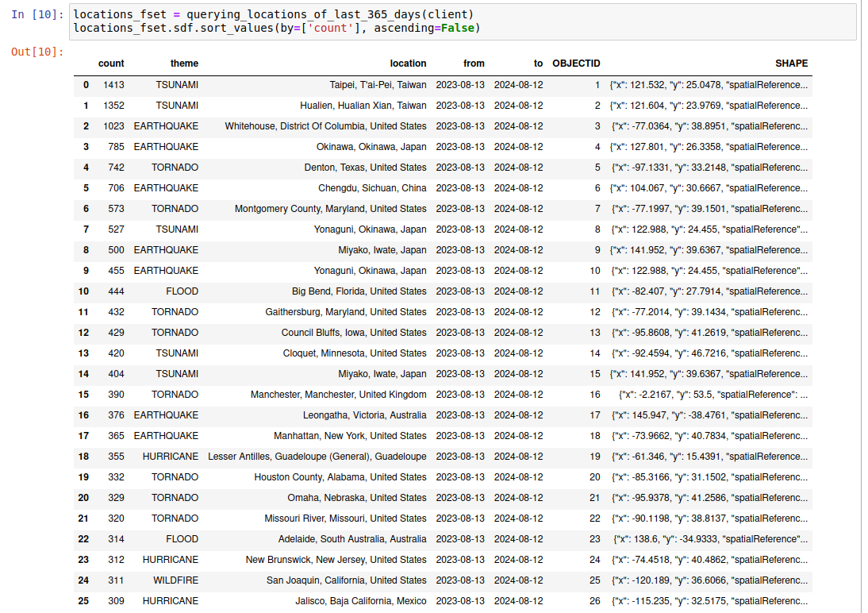Click the count value 1352
The width and height of the screenshot is (868, 613).
(x=113, y=106)
